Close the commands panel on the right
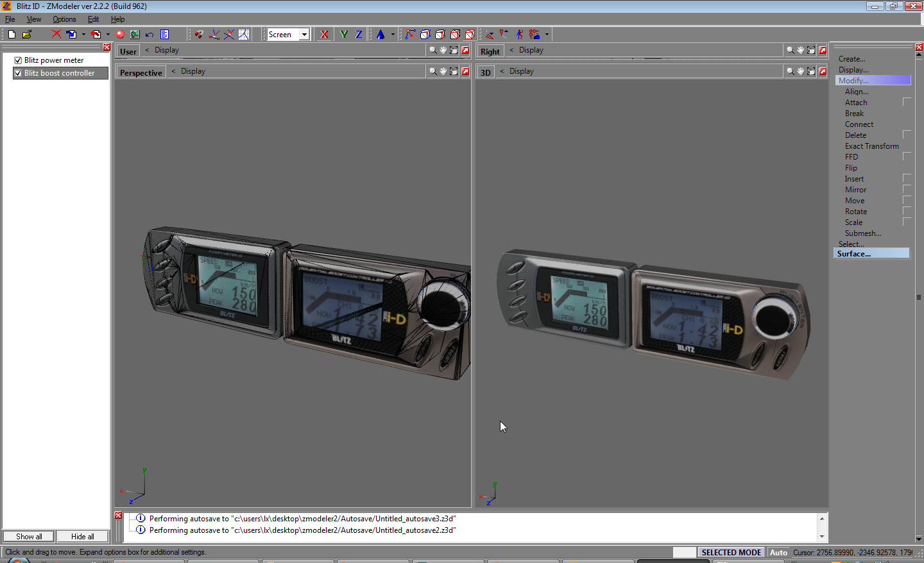 pyautogui.click(x=919, y=47)
